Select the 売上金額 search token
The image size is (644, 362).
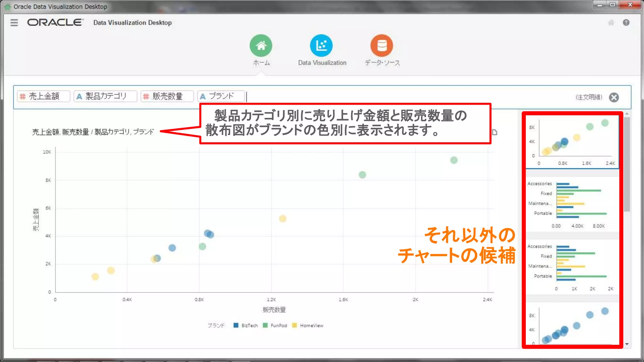(44, 96)
